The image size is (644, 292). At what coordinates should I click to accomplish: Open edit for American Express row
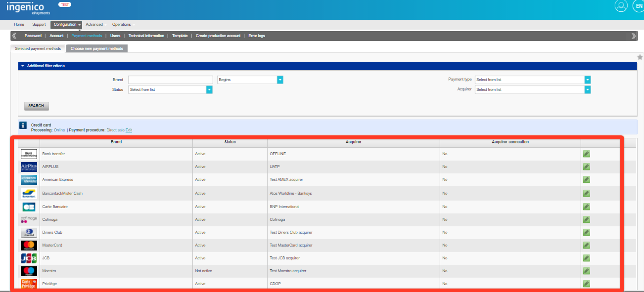click(x=587, y=179)
